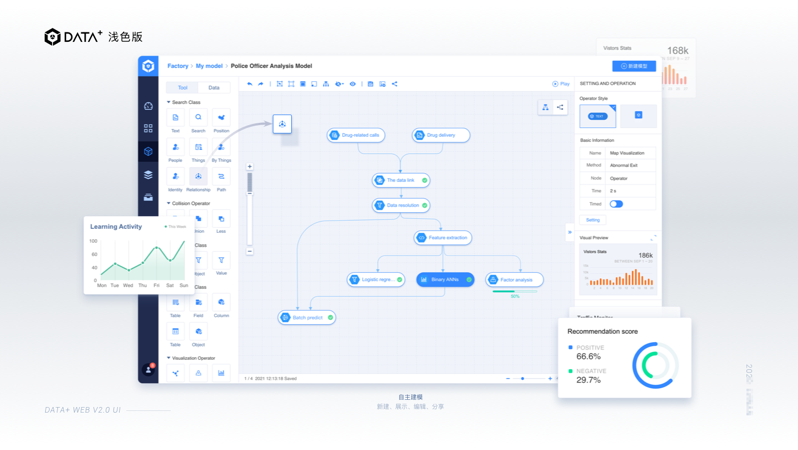This screenshot has width=798, height=450.
Task: Open the inbox tray icon in sidebar
Action: pyautogui.click(x=148, y=198)
